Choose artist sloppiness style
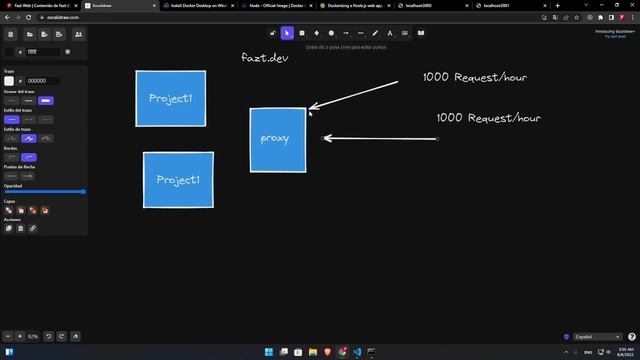 [x=29, y=139]
